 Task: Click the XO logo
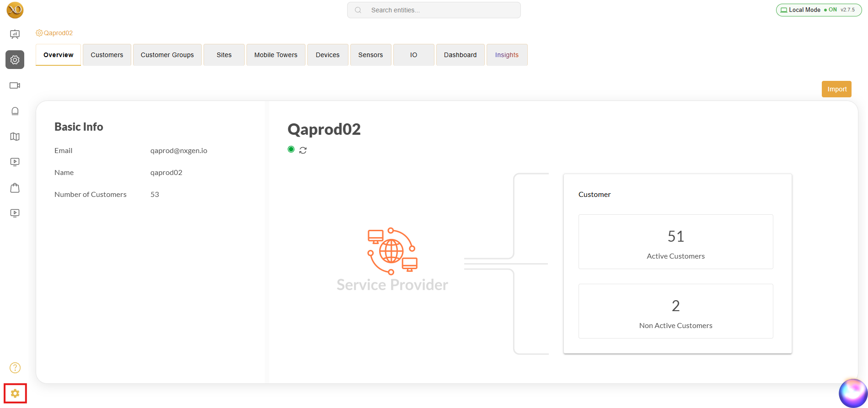(x=15, y=10)
